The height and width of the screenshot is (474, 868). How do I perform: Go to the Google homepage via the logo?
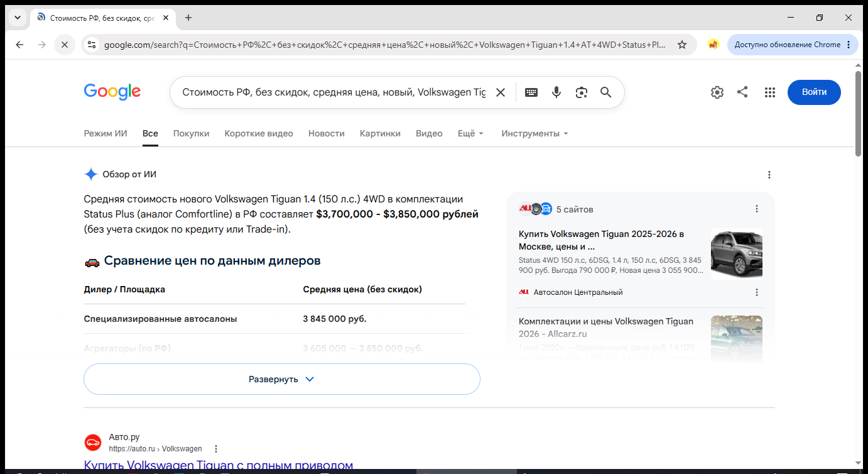pyautogui.click(x=112, y=92)
